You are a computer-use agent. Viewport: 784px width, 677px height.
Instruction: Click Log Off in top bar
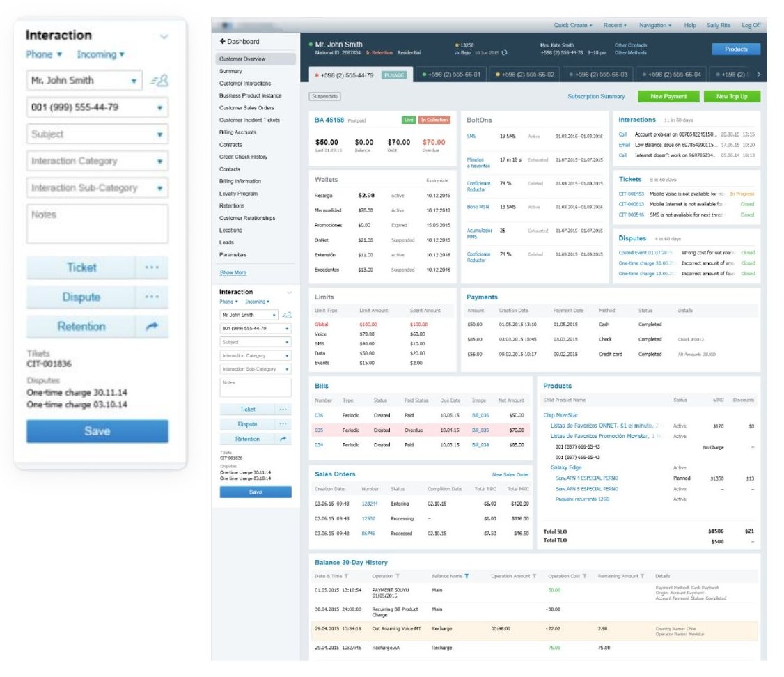coord(751,26)
